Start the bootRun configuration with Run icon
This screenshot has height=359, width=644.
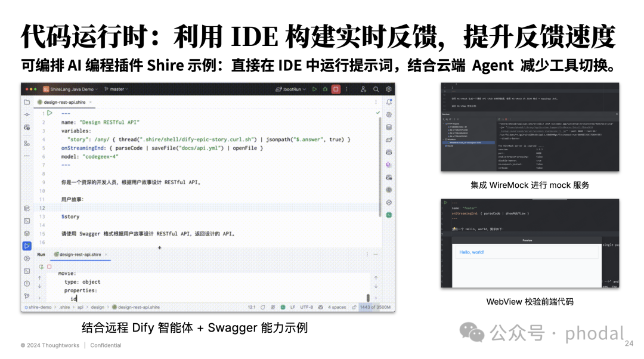[315, 89]
